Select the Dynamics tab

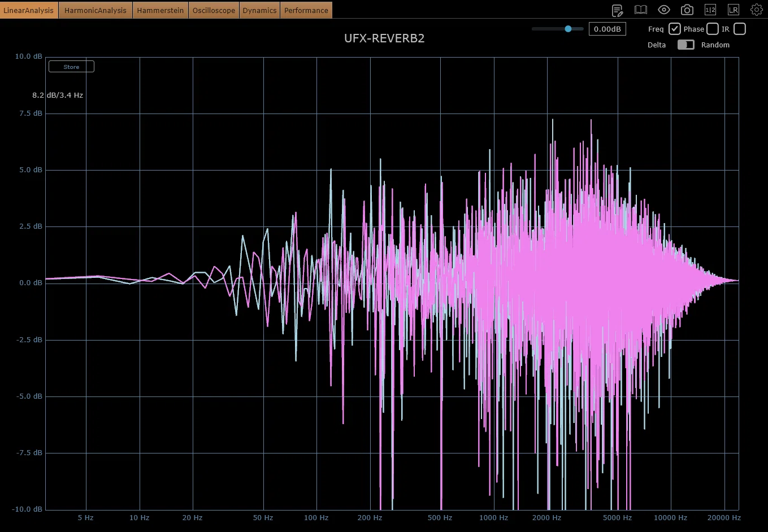260,10
